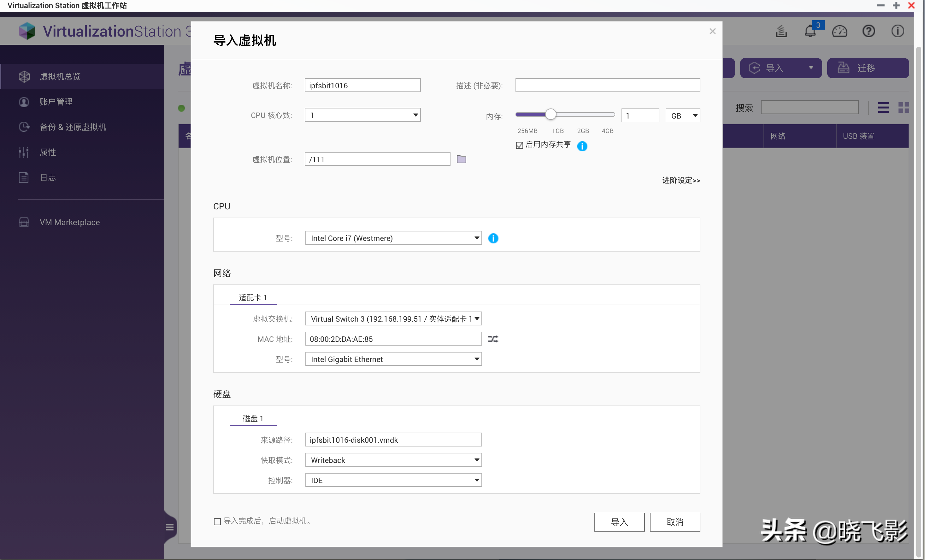This screenshot has width=925, height=560.
Task: Select the 适配卡 1 tab
Action: coord(253,297)
